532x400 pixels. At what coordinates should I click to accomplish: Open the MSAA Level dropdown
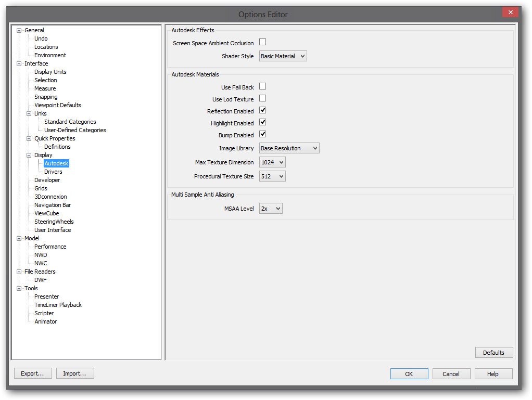[x=271, y=209]
